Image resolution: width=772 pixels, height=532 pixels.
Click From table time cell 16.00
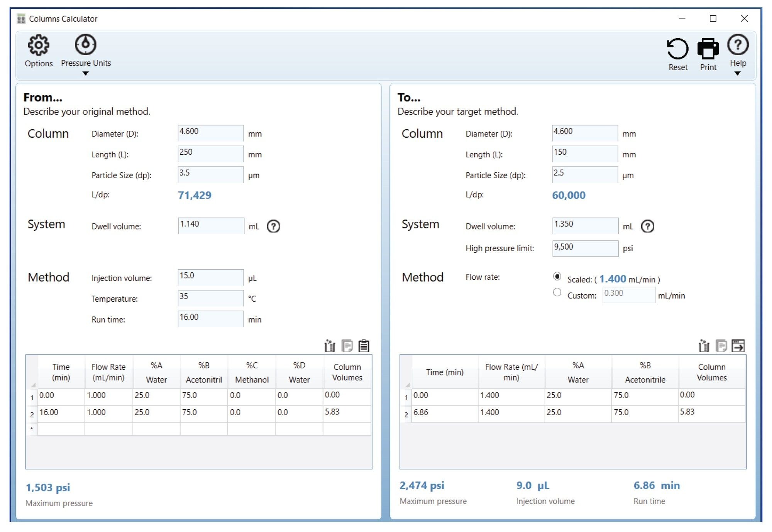[61, 414]
